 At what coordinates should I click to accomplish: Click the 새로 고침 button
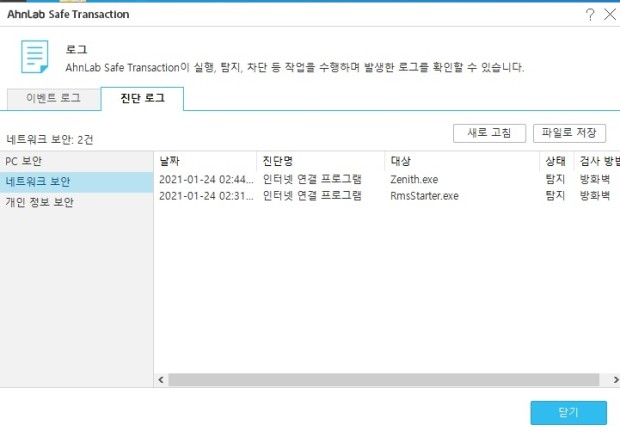coord(489,133)
